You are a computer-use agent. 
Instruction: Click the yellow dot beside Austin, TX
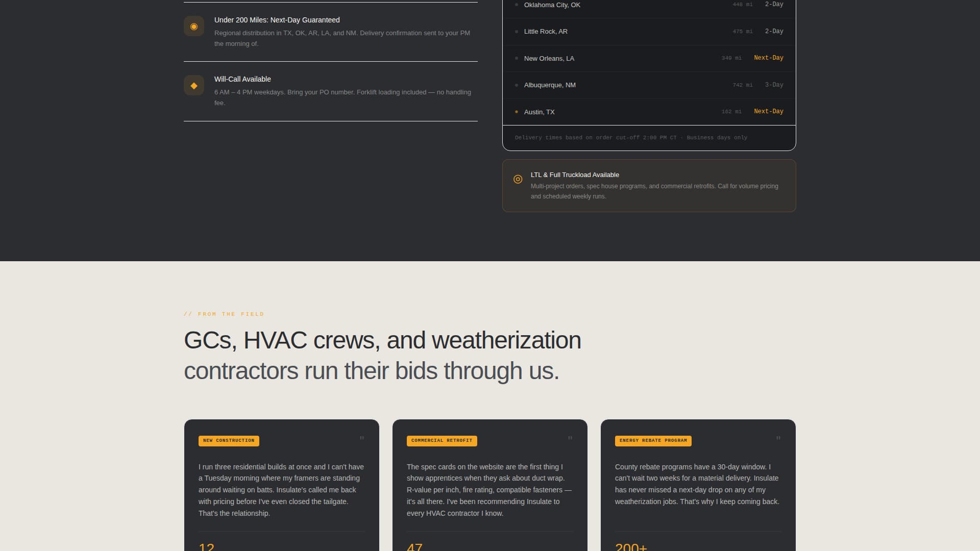[517, 111]
